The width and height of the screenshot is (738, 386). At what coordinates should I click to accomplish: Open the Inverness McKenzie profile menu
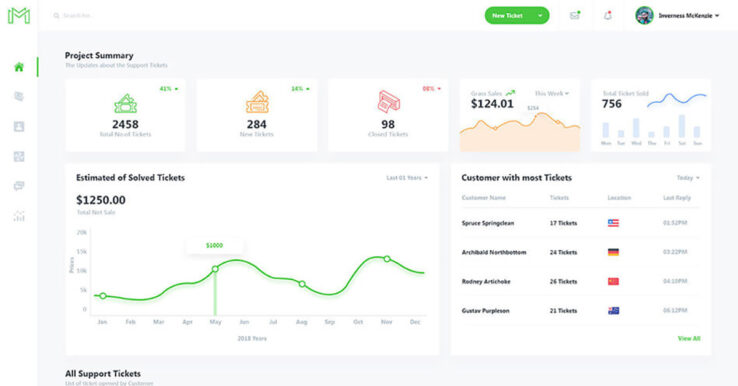click(x=677, y=16)
